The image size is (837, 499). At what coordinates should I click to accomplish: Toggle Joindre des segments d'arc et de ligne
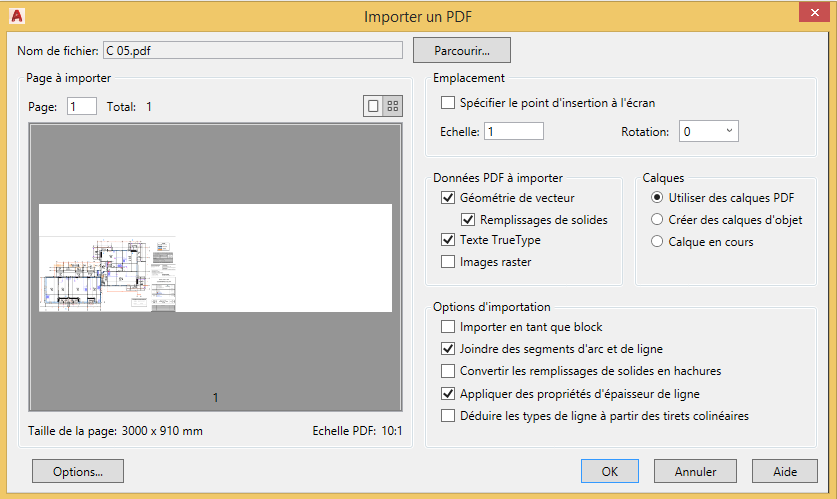pos(447,349)
